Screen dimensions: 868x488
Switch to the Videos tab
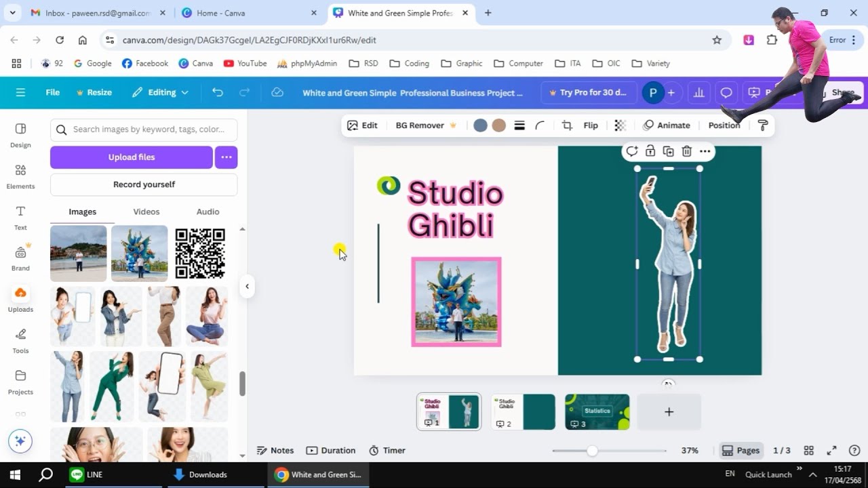146,211
